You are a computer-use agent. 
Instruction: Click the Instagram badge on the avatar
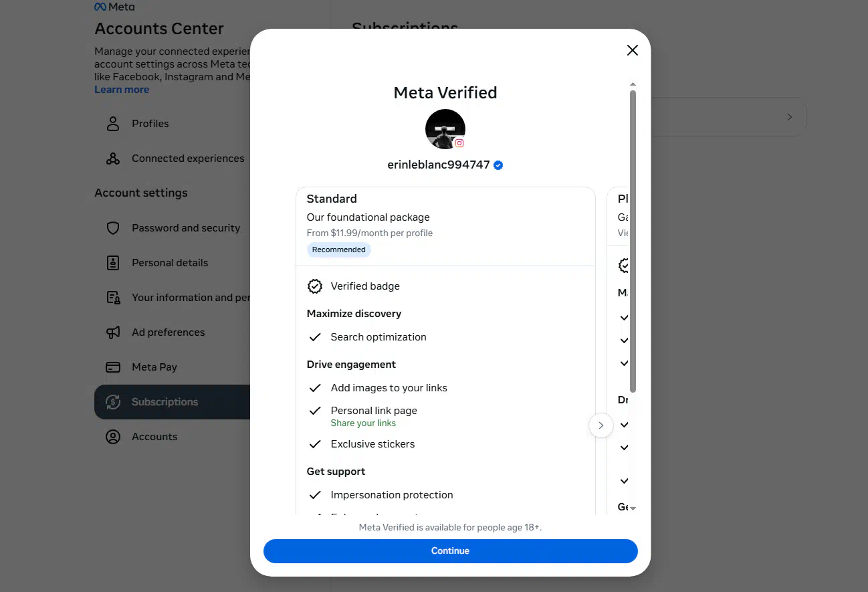point(459,143)
